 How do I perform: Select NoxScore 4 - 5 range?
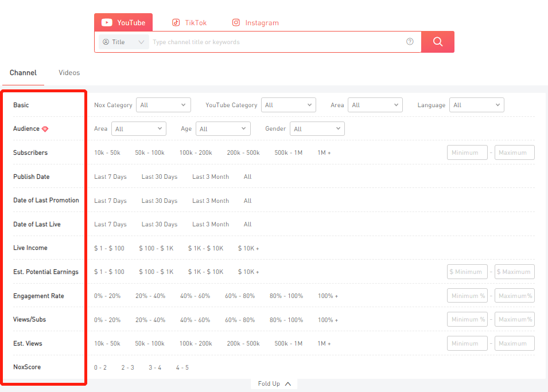click(182, 367)
